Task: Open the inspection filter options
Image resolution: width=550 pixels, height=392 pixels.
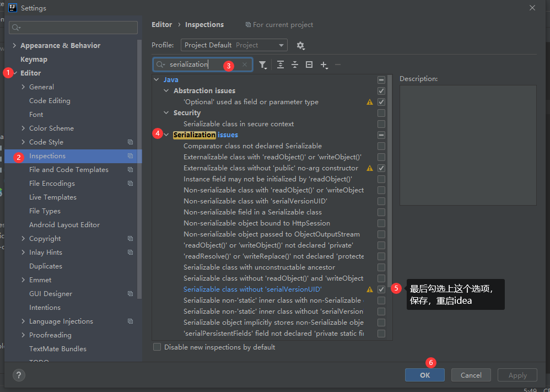Action: (263, 65)
